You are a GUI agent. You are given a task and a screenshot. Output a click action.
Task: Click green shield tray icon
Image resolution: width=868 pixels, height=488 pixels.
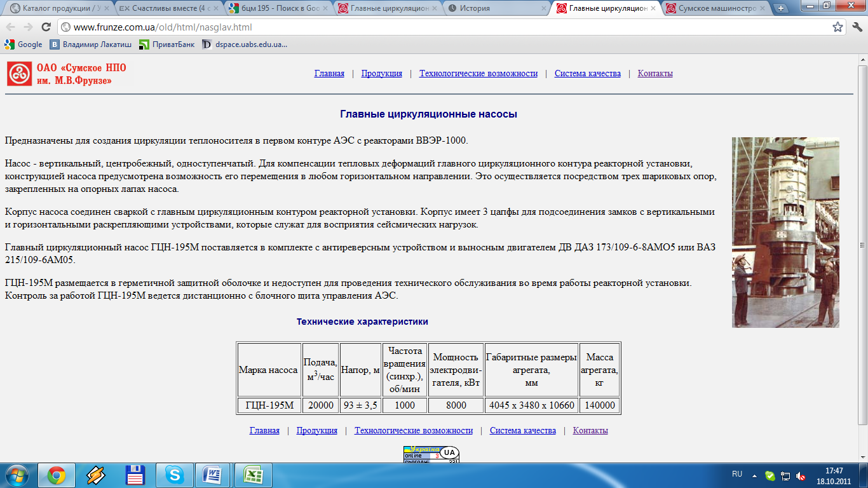coord(770,475)
